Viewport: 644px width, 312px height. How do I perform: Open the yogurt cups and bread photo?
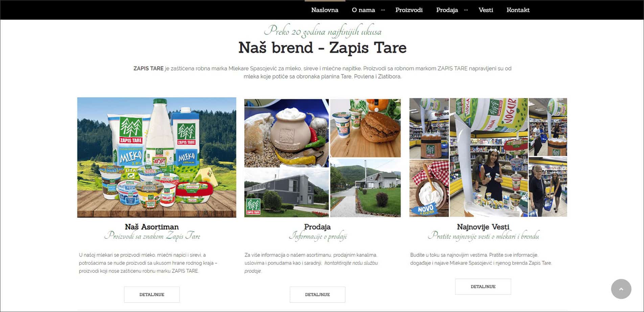point(365,128)
